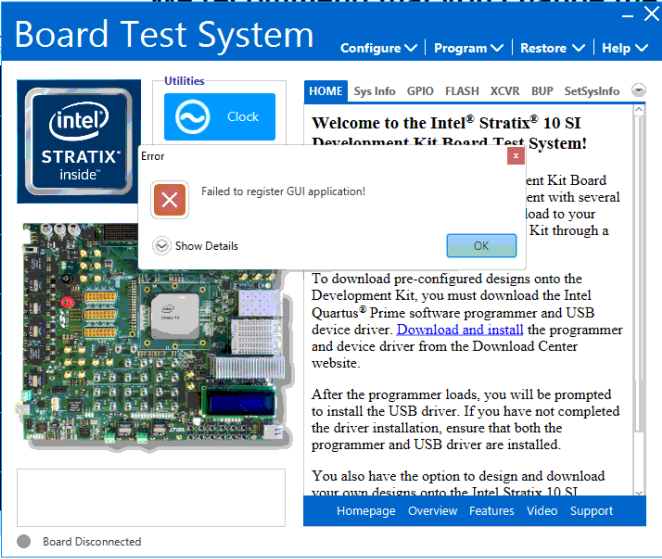Viewport: 662px width, 559px height.
Task: Click OK in the Error dialog
Action: pyautogui.click(x=481, y=246)
